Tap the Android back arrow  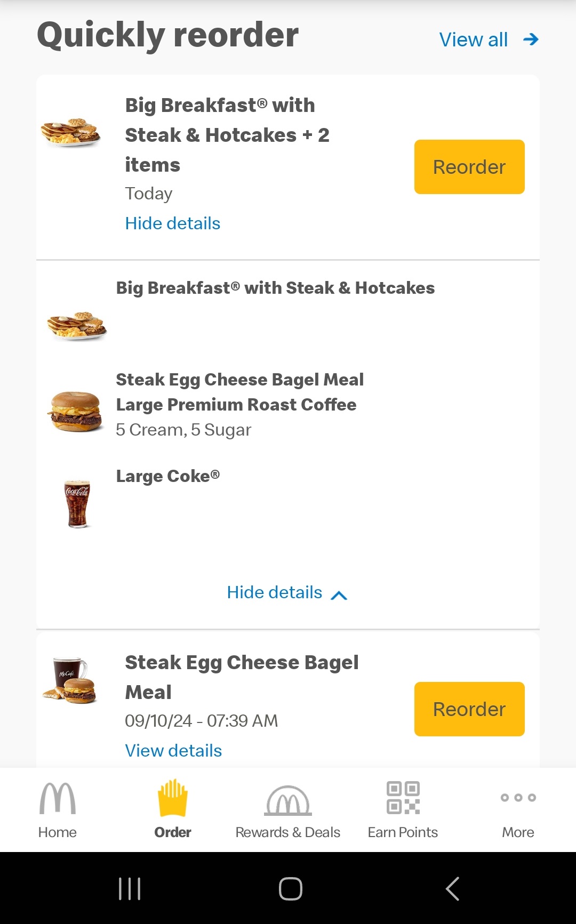pyautogui.click(x=452, y=888)
